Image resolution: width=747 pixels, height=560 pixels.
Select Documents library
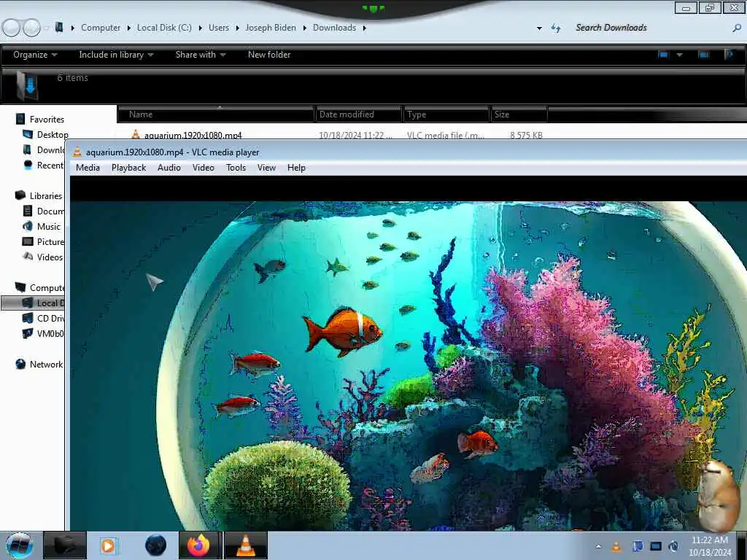pyautogui.click(x=44, y=211)
